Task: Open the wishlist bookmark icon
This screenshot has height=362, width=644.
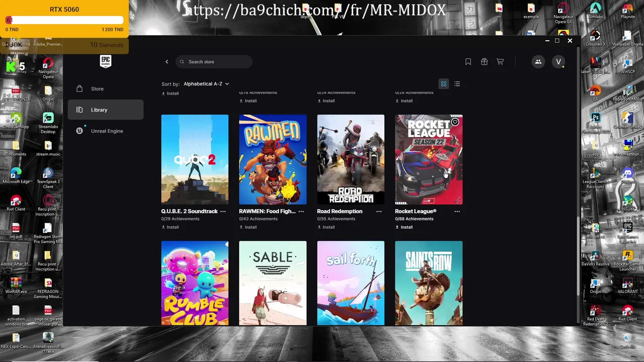Action: click(x=468, y=62)
